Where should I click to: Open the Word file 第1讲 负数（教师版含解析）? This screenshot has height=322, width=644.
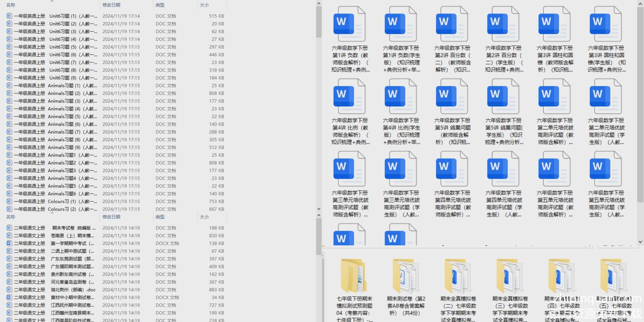tap(349, 25)
